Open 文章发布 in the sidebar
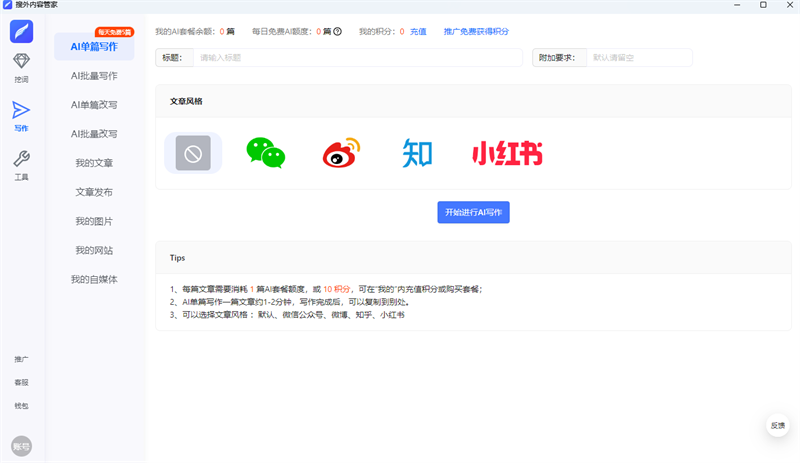 pyautogui.click(x=94, y=192)
